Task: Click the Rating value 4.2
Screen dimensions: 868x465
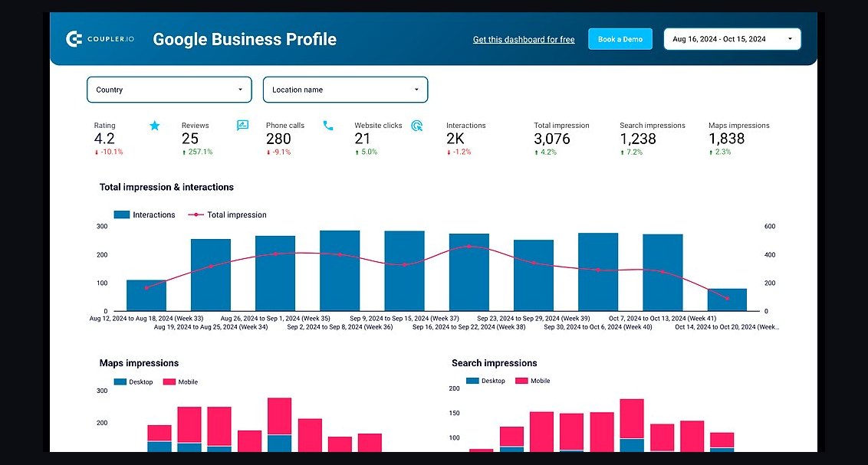Action: [x=104, y=139]
